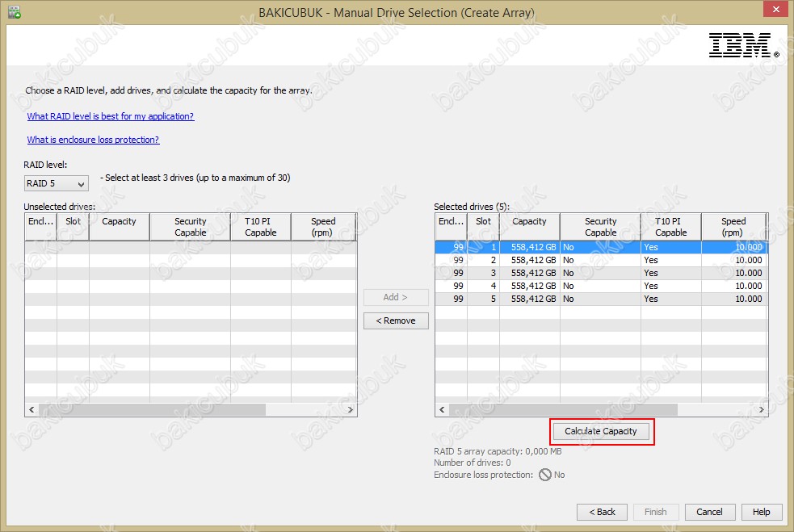Click '558,412 GB' capacity cell of slot 5

point(530,299)
